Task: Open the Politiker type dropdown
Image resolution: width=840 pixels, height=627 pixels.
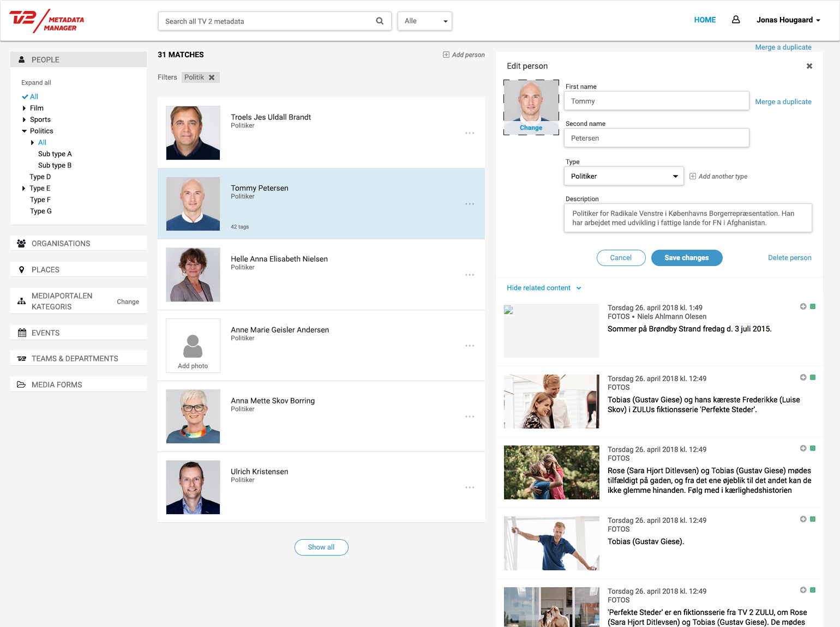Action: pos(623,176)
